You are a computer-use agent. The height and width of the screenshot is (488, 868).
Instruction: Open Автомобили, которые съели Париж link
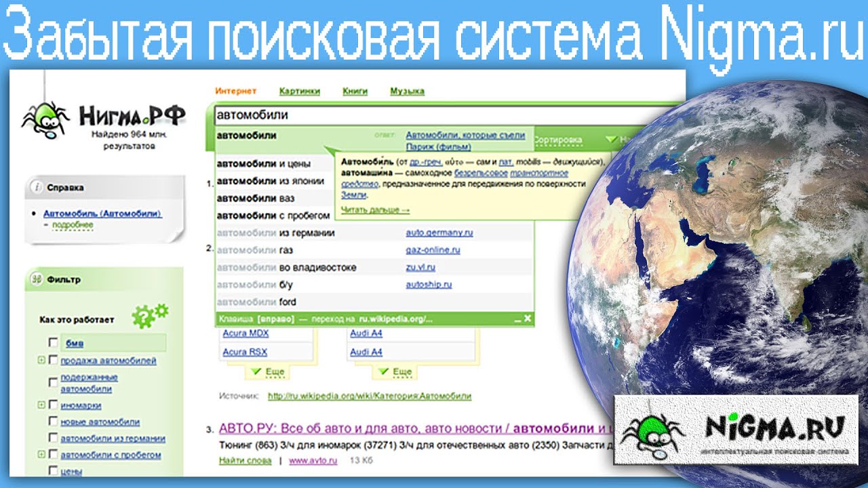(465, 141)
